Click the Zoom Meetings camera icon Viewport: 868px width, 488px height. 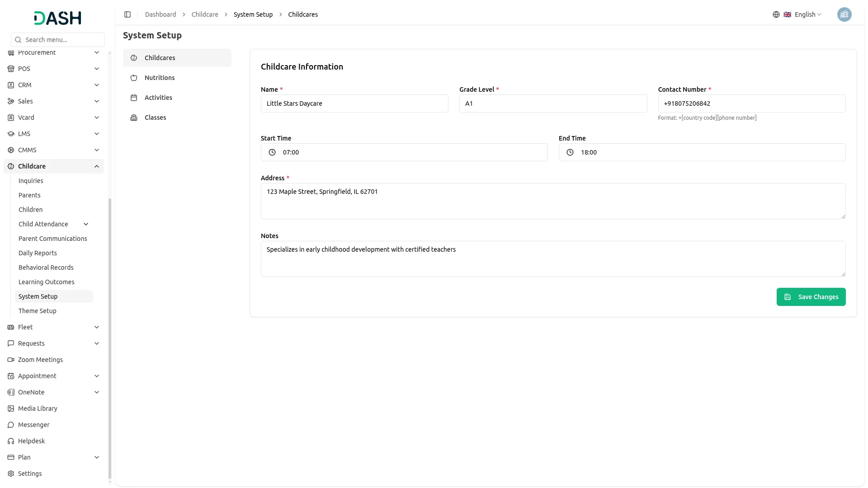coord(11,360)
